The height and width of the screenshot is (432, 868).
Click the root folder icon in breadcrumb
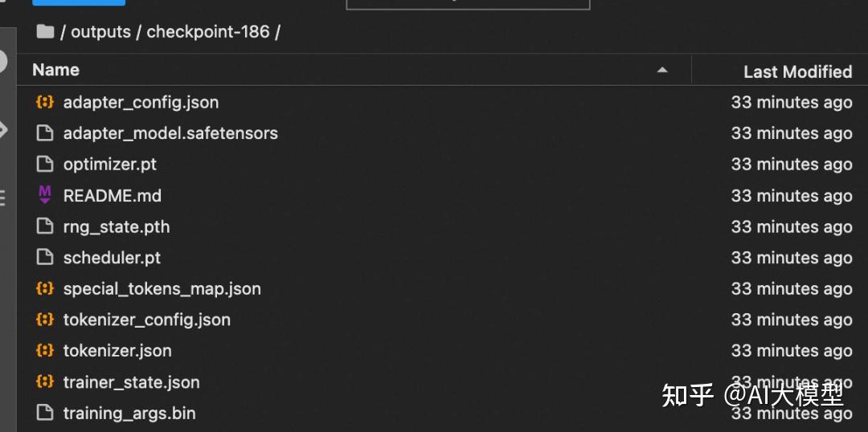[45, 32]
